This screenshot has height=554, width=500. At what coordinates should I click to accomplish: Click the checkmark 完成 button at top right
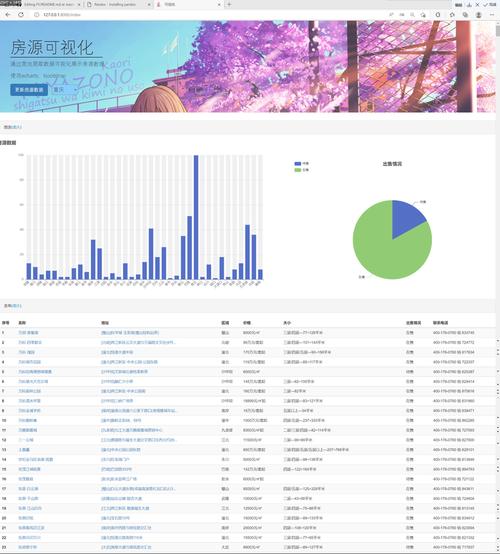[490, 5]
